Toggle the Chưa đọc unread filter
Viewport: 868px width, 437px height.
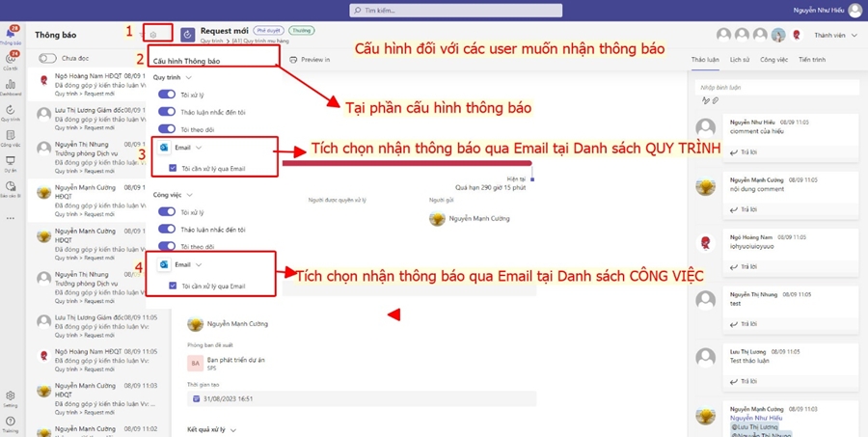[x=47, y=58]
